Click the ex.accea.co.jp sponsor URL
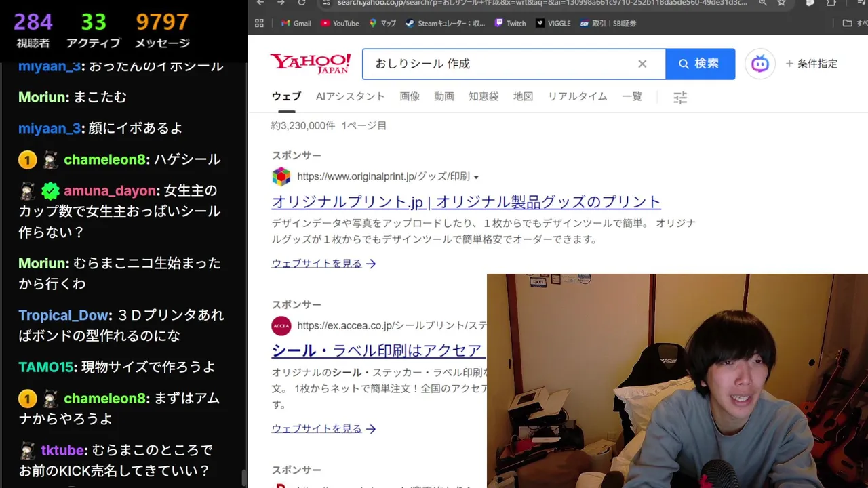This screenshot has width=868, height=488. [391, 326]
